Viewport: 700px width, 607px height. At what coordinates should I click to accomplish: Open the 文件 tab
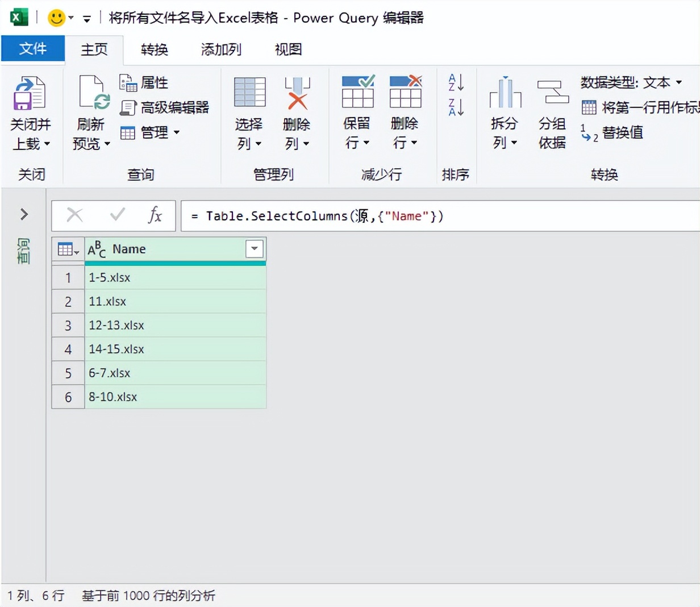point(33,49)
